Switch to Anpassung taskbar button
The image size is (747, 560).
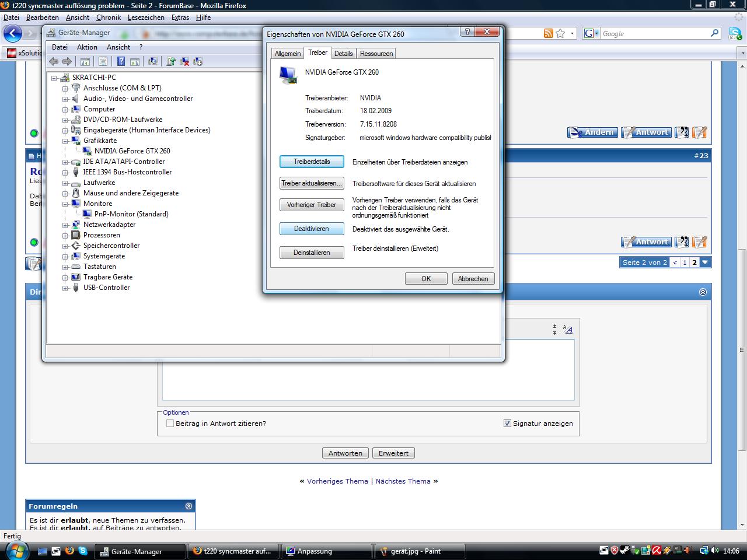point(327,551)
